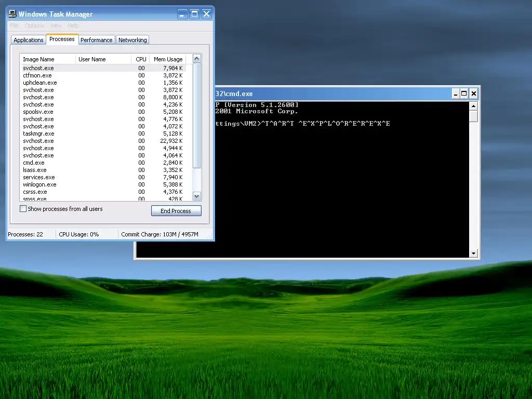Select the svchost.exe row using 4,944 K
Image resolution: width=532 pixels, height=399 pixels.
pos(103,148)
